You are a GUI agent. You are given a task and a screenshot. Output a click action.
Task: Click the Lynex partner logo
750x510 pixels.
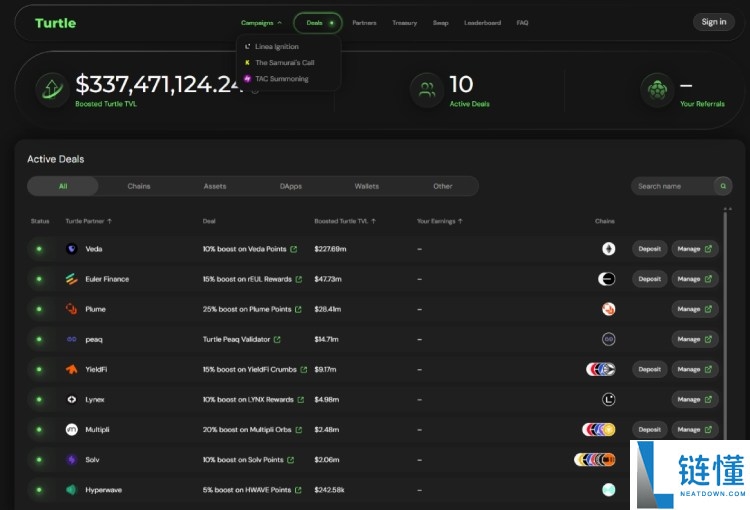tap(72, 399)
